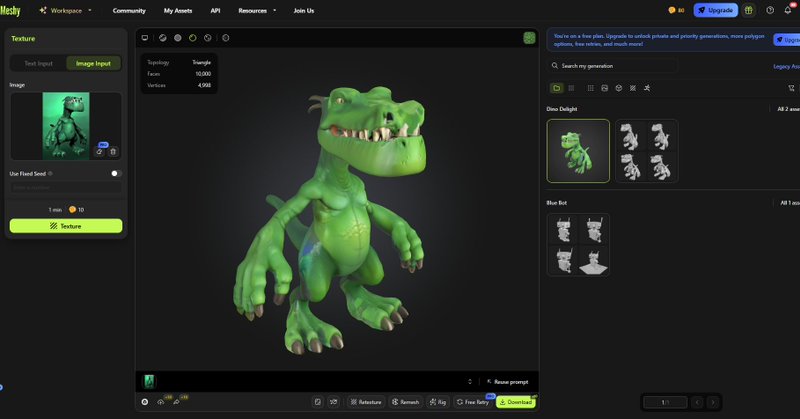The height and width of the screenshot is (419, 800).
Task: Click the page number field showing 1/1
Action: [665, 402]
